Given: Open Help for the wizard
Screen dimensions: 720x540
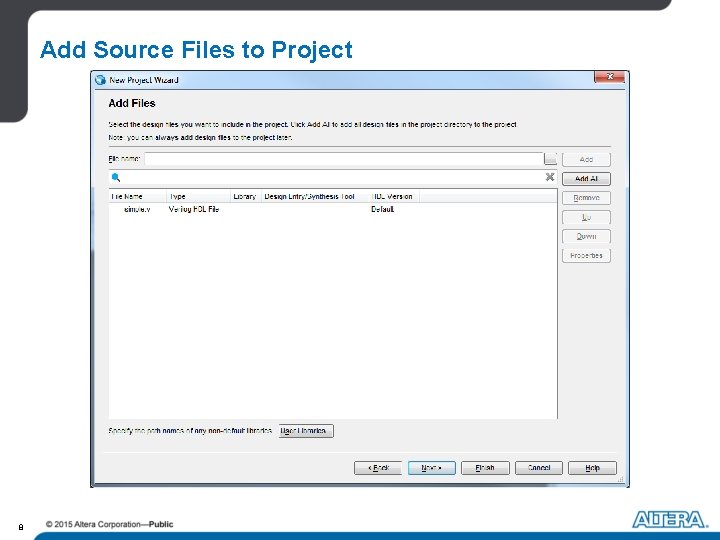Looking at the screenshot, I should [x=592, y=468].
